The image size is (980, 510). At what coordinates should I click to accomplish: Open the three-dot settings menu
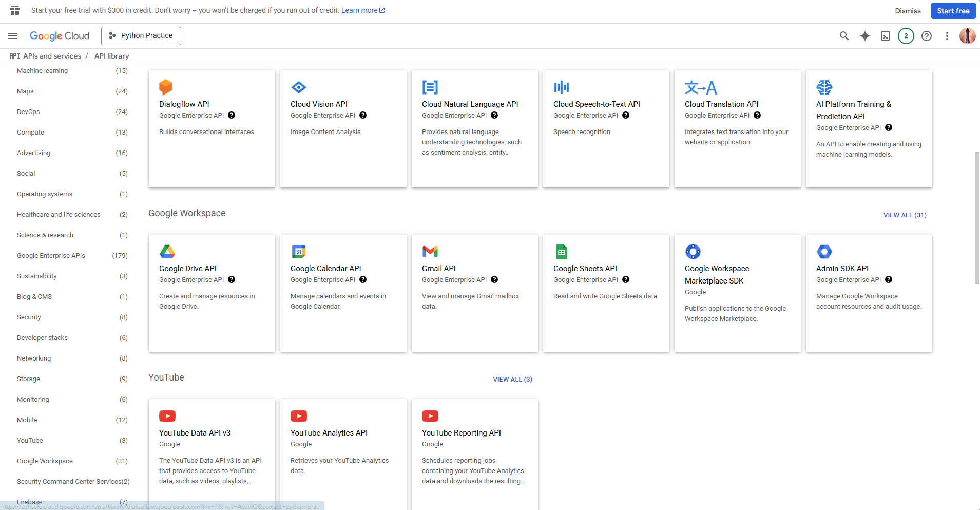pos(947,36)
